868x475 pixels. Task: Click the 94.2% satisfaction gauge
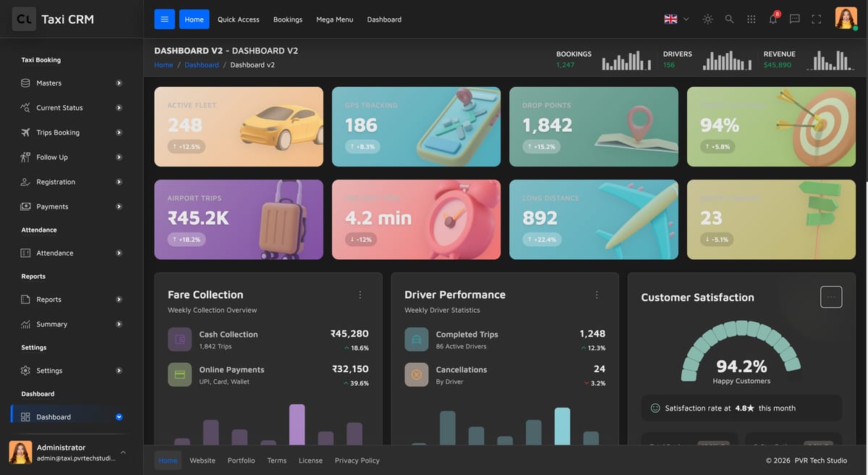coord(741,353)
